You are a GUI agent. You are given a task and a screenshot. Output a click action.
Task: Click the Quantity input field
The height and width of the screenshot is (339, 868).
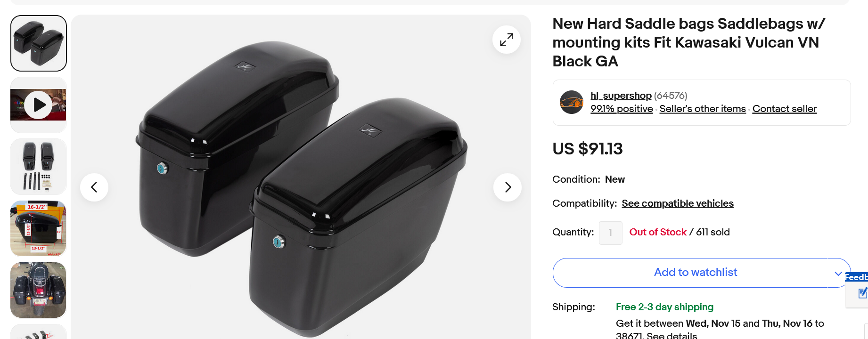coord(610,233)
